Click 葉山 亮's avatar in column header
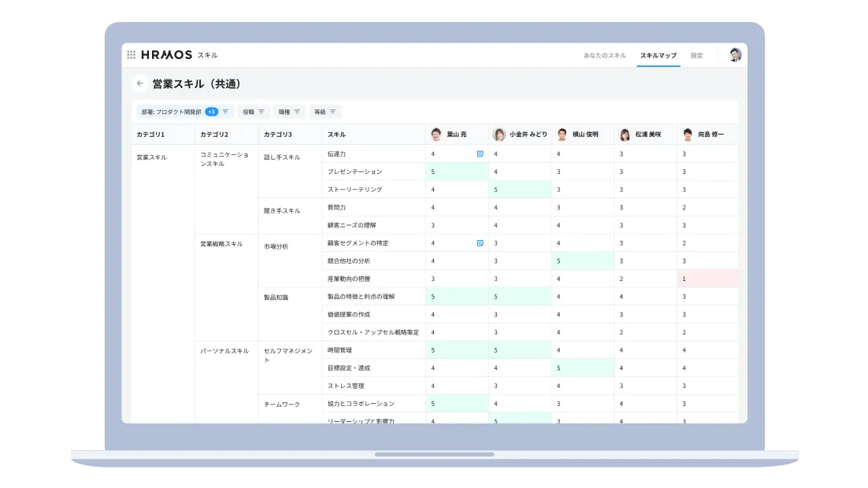This screenshot has height=488, width=868. [x=436, y=135]
